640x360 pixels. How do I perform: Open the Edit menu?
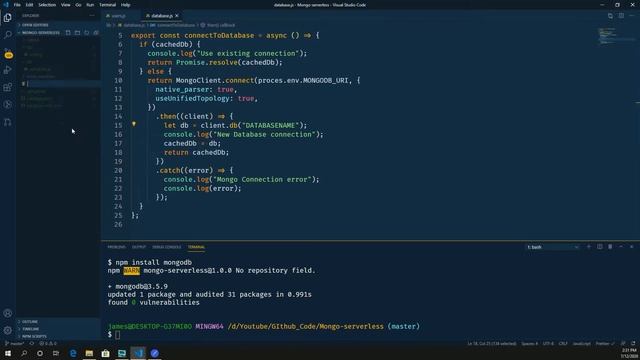(29, 5)
